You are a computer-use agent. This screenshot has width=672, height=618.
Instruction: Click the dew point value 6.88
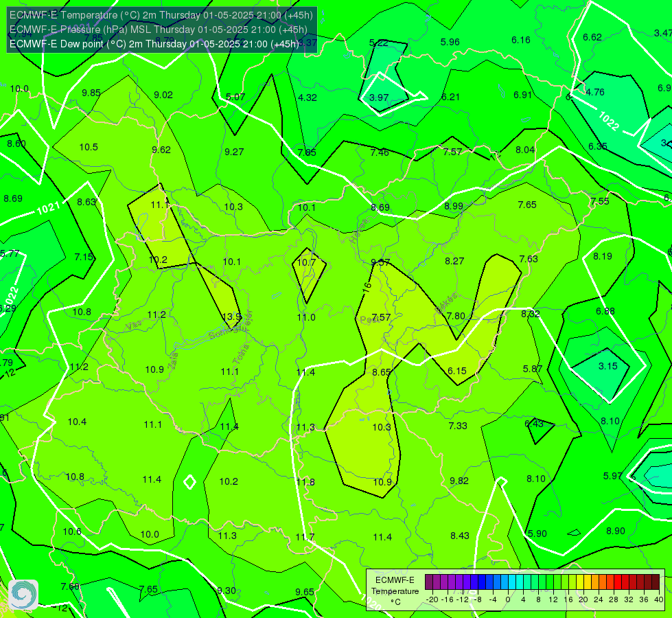(605, 311)
